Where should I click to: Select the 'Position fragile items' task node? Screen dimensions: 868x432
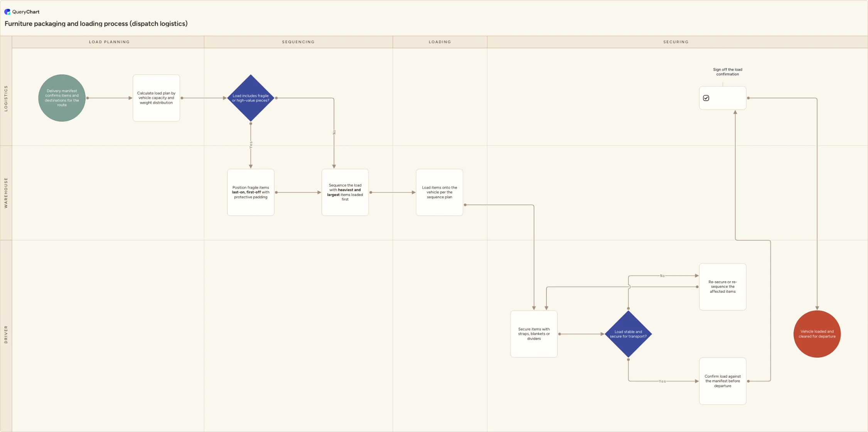[251, 192]
